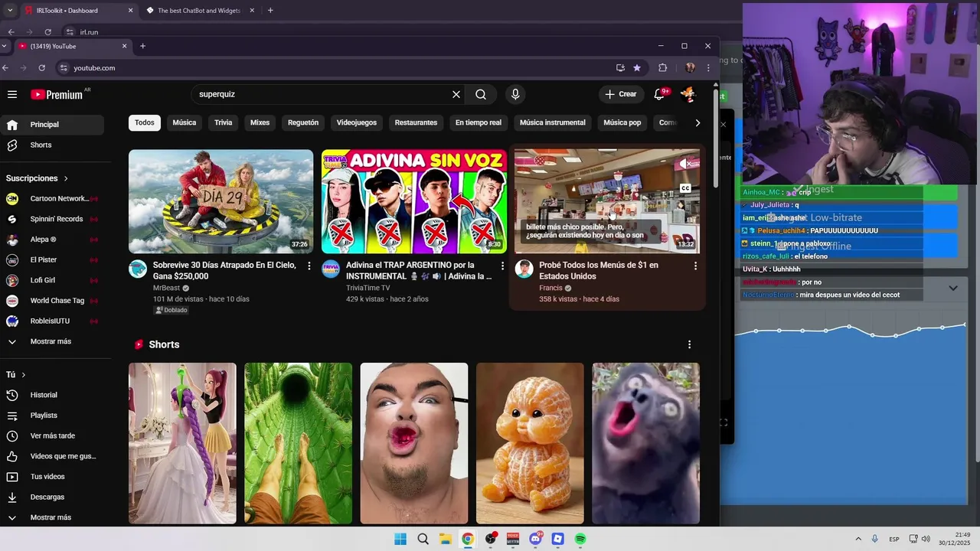Open options for the Francis video

pos(695,266)
